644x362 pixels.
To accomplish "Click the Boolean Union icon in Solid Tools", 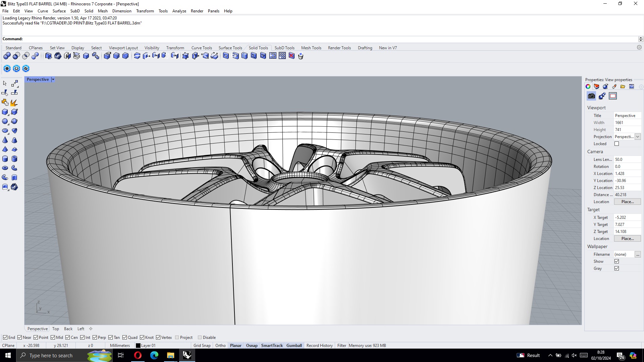I will (x=7, y=56).
